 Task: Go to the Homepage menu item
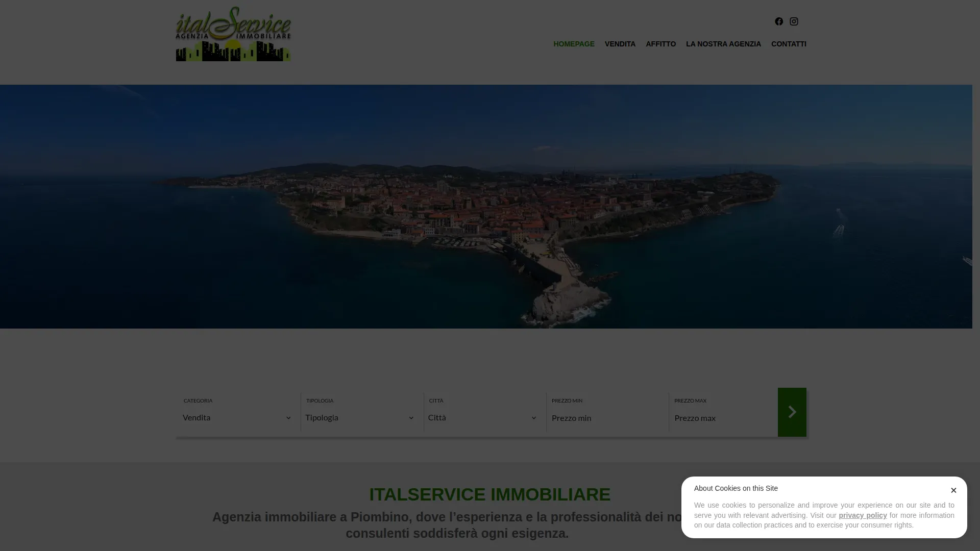(574, 44)
